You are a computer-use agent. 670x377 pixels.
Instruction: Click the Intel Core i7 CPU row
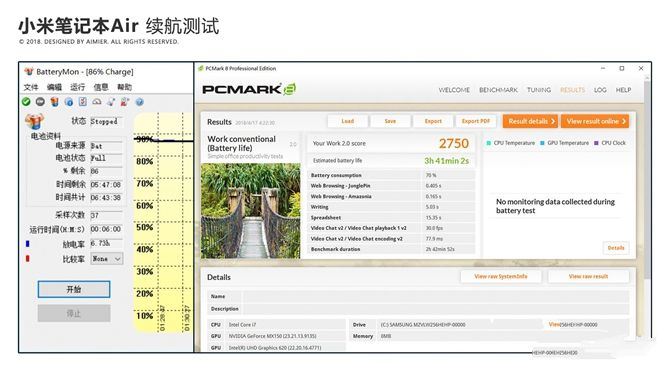tap(277, 325)
